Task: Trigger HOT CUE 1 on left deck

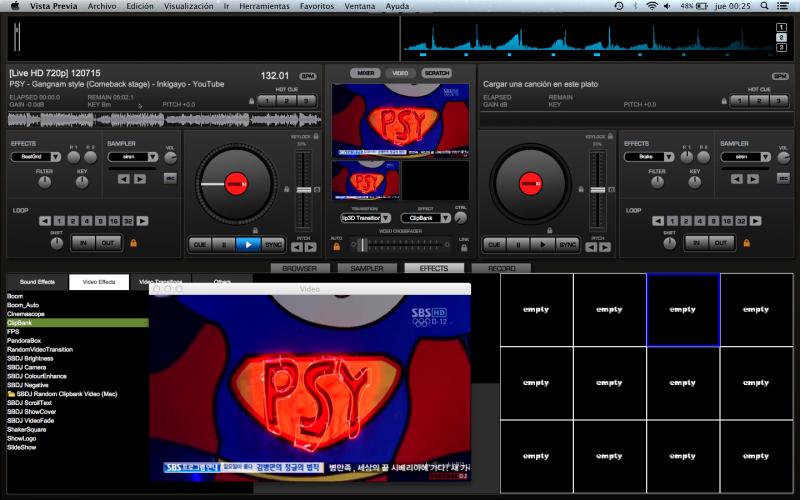Action: 267,101
